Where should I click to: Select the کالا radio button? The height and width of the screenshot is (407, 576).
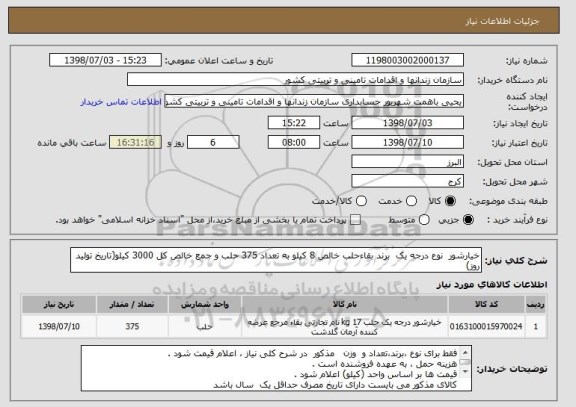click(450, 201)
